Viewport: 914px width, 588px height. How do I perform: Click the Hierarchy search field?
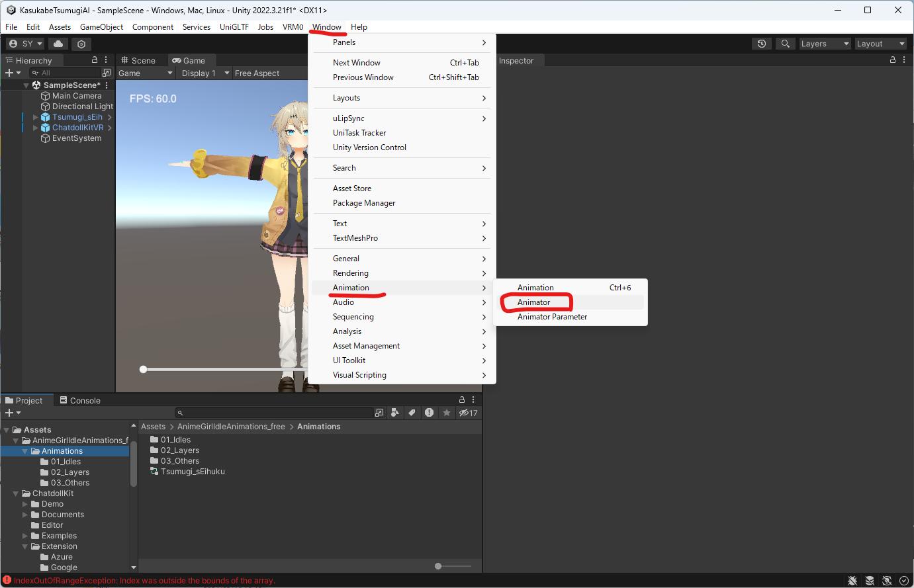click(x=65, y=73)
